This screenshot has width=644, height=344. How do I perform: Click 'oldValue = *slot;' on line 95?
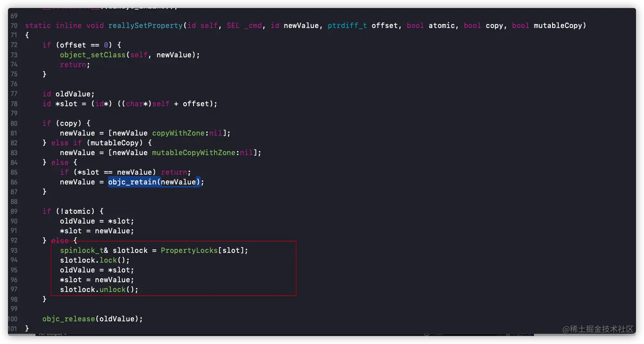click(x=97, y=270)
